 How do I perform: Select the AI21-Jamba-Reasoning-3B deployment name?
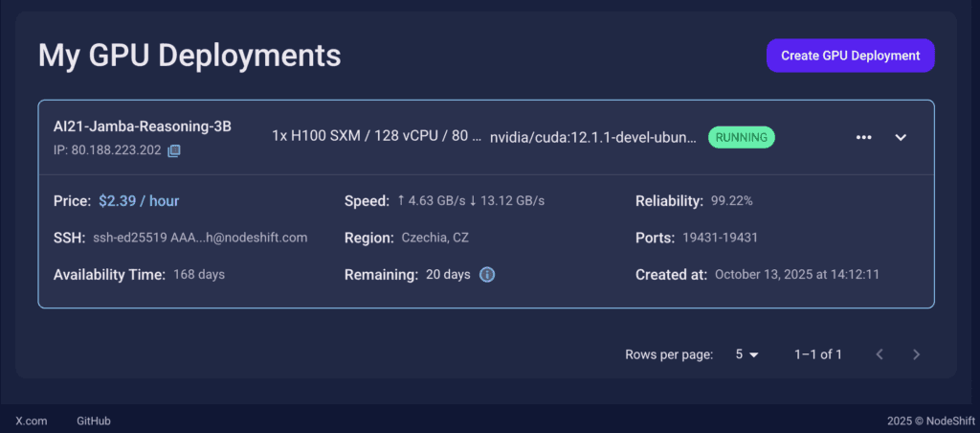[143, 126]
